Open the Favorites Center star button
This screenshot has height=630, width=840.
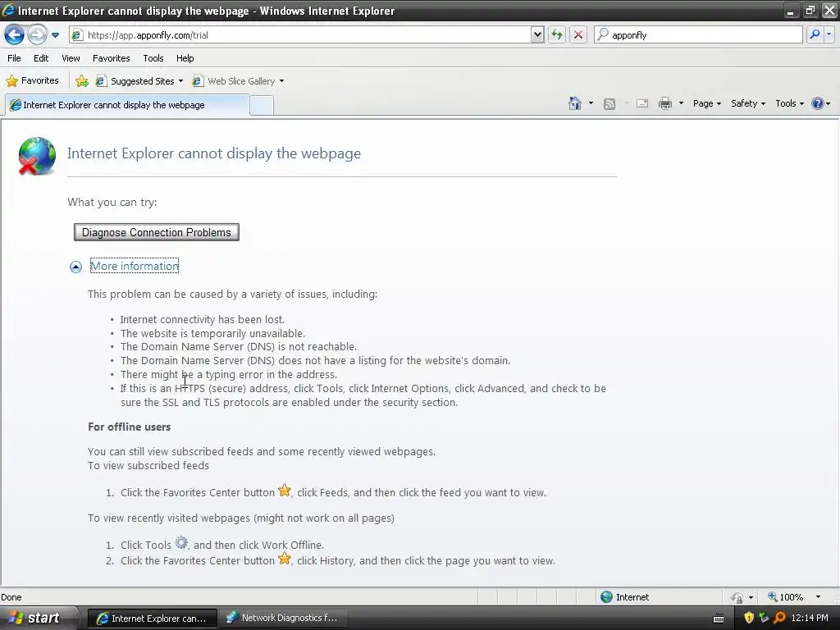click(x=32, y=81)
